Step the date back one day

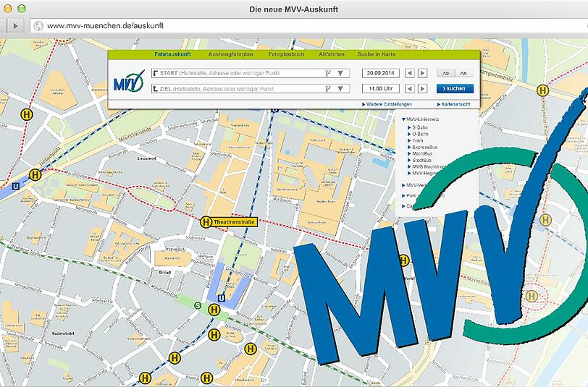pyautogui.click(x=410, y=73)
